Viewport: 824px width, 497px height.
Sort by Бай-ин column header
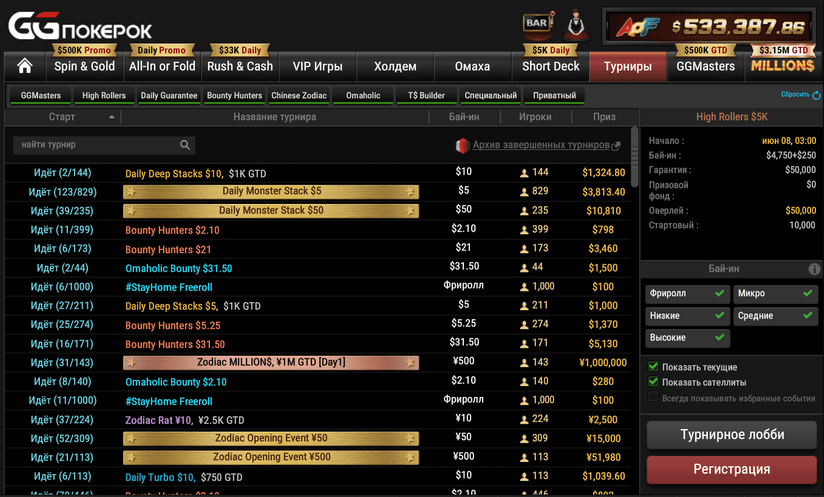pos(464,117)
